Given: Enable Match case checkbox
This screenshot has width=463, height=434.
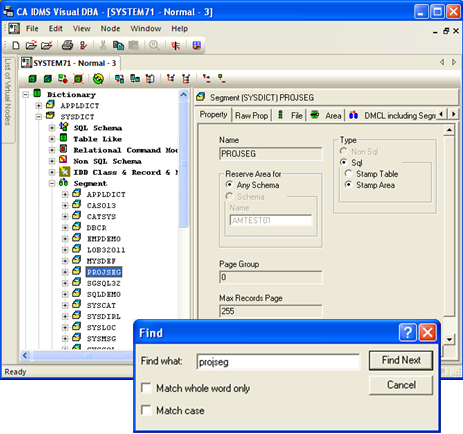Looking at the screenshot, I should (146, 410).
